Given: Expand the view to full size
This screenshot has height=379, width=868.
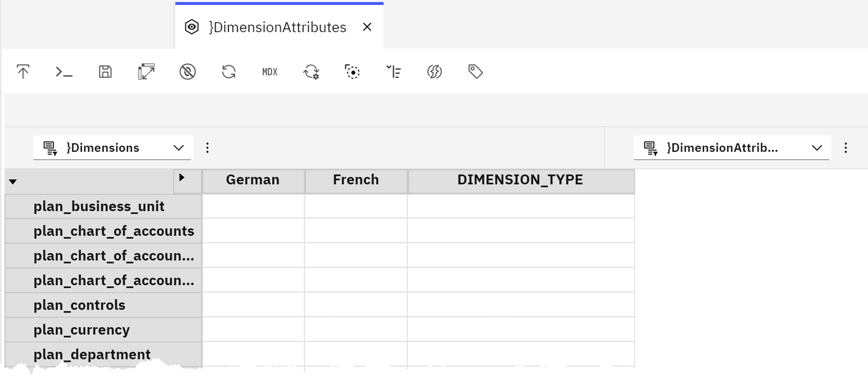Looking at the screenshot, I should point(146,71).
